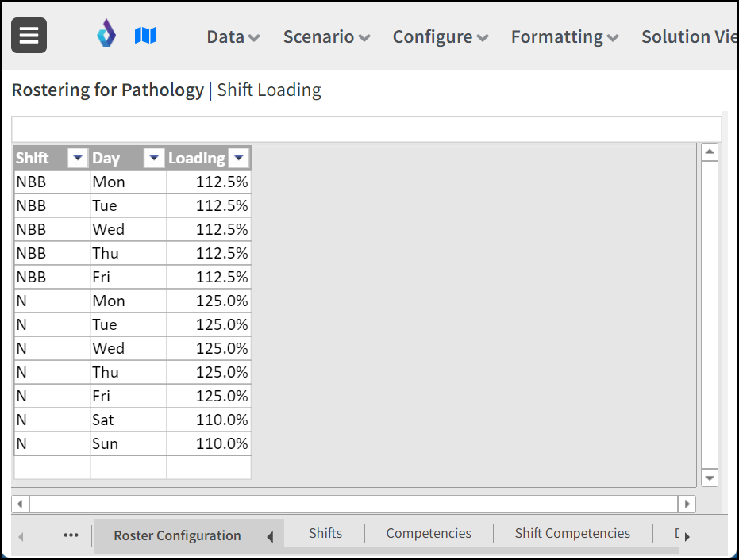
Task: Click the ellipsis more-tabs icon
Action: point(71,535)
